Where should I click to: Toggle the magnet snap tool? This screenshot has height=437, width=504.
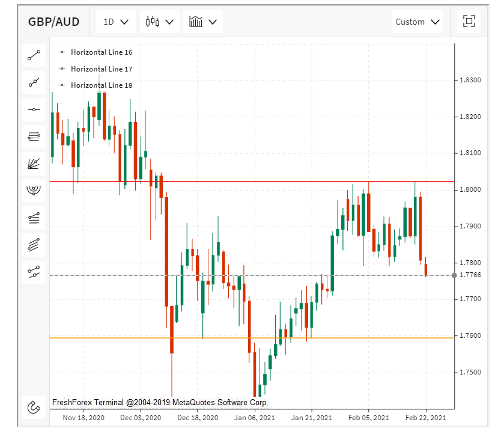click(x=34, y=407)
